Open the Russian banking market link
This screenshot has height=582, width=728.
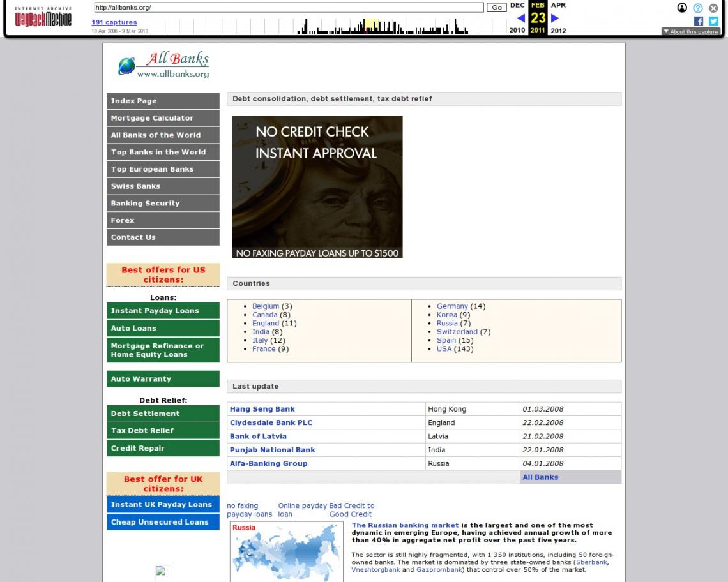tap(405, 525)
